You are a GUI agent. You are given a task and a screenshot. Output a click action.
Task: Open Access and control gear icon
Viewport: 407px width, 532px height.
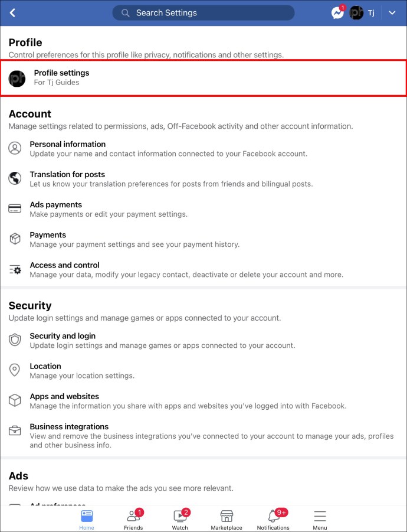[15, 270]
